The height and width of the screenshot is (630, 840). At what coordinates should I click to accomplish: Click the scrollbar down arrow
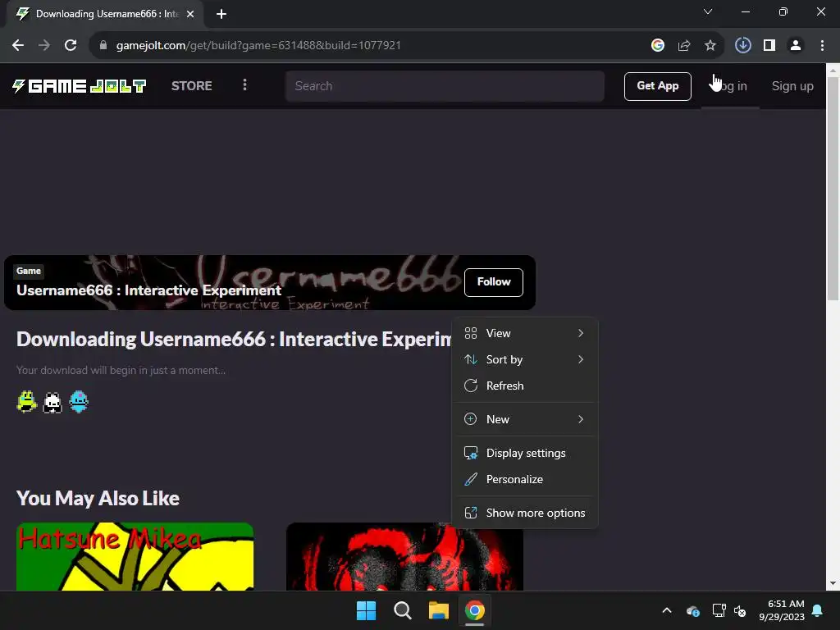click(x=833, y=583)
